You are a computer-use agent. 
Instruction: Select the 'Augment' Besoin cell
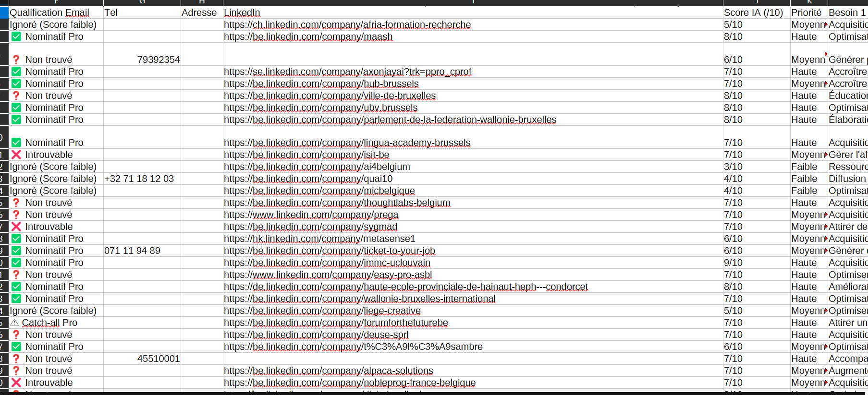click(x=848, y=371)
